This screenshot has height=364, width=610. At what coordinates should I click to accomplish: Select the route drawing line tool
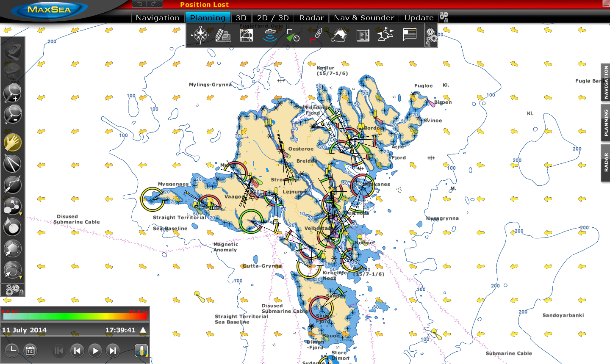pos(13,185)
